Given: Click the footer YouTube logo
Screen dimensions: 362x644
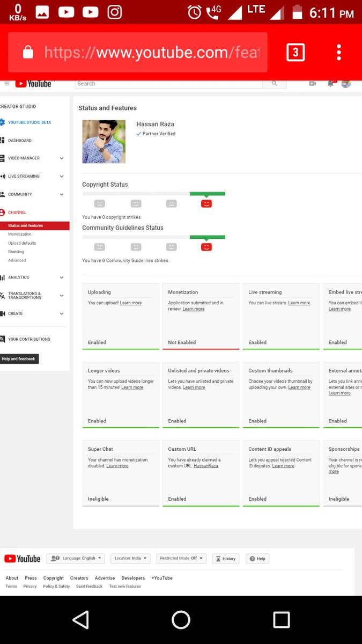Looking at the screenshot, I should [23, 559].
